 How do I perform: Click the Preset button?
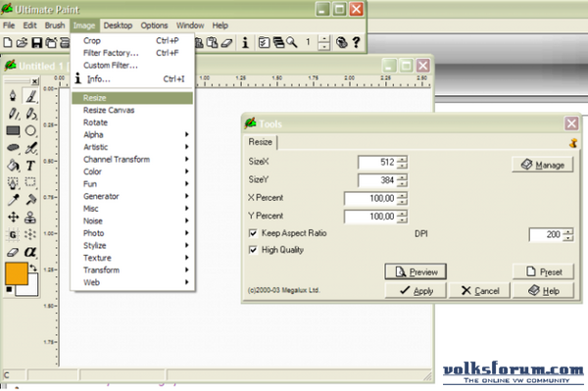point(543,271)
